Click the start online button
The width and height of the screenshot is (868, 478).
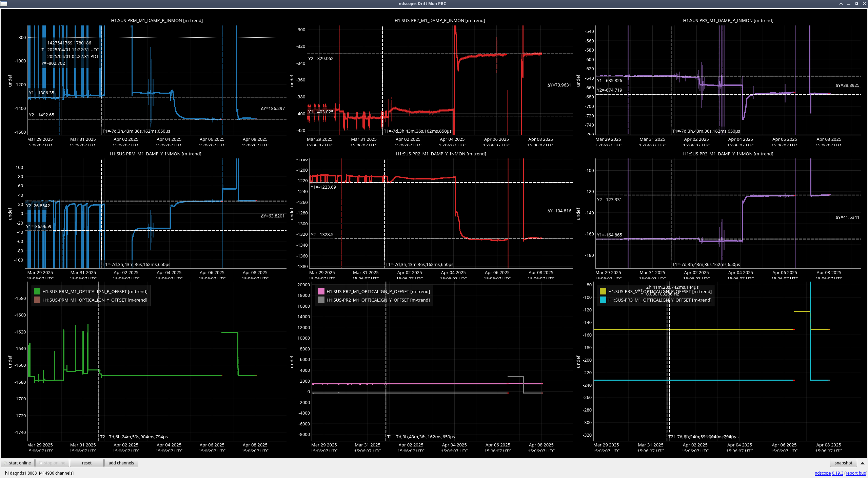(18, 463)
